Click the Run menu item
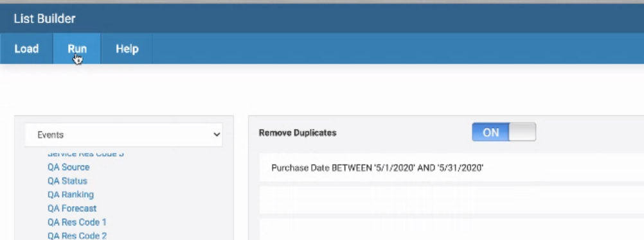Image resolution: width=644 pixels, height=240 pixels. [76, 49]
